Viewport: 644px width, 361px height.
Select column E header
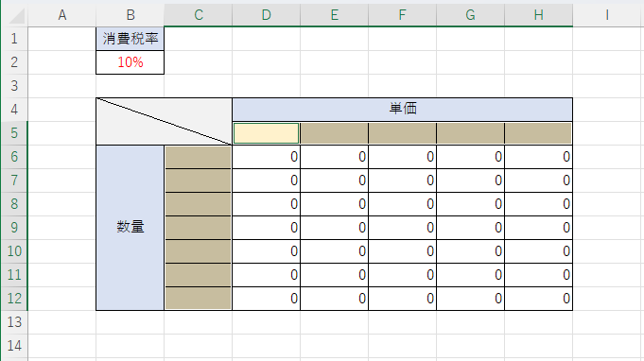pos(335,15)
